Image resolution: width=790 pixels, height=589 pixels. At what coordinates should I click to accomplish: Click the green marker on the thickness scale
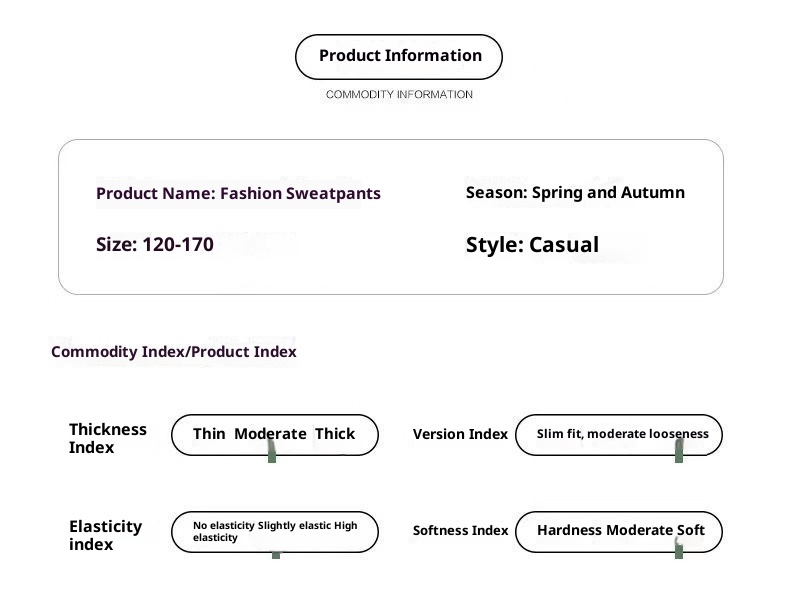click(x=271, y=455)
